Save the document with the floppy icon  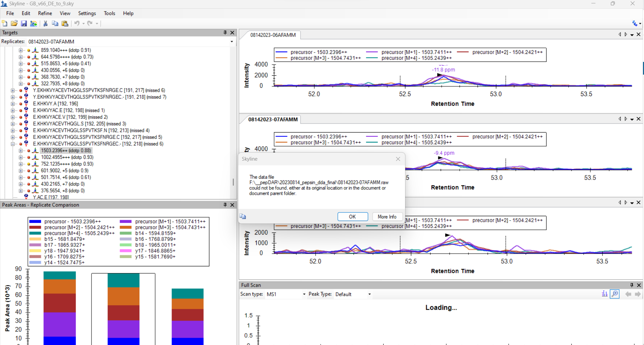pos(24,23)
